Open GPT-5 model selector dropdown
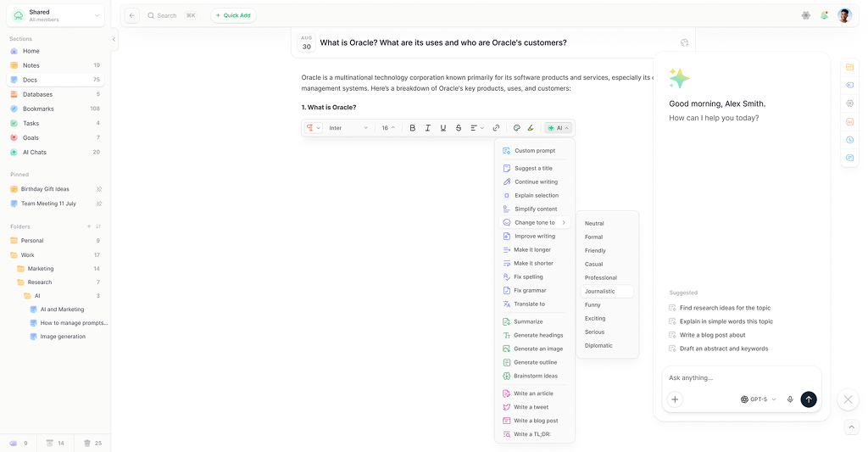 pyautogui.click(x=759, y=399)
